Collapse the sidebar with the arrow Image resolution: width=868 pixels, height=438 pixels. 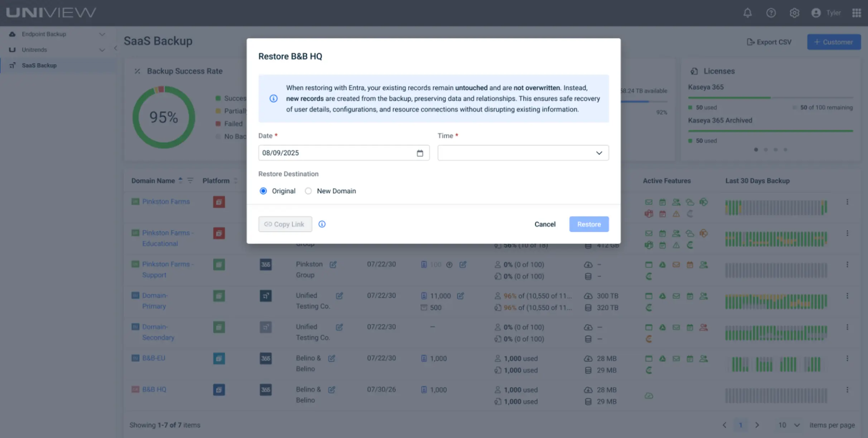pyautogui.click(x=115, y=48)
